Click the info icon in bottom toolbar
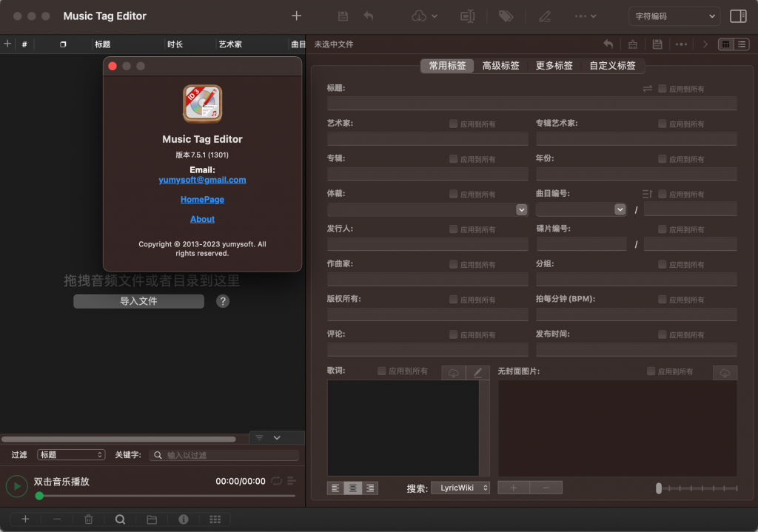The height and width of the screenshot is (532, 758). tap(183, 519)
